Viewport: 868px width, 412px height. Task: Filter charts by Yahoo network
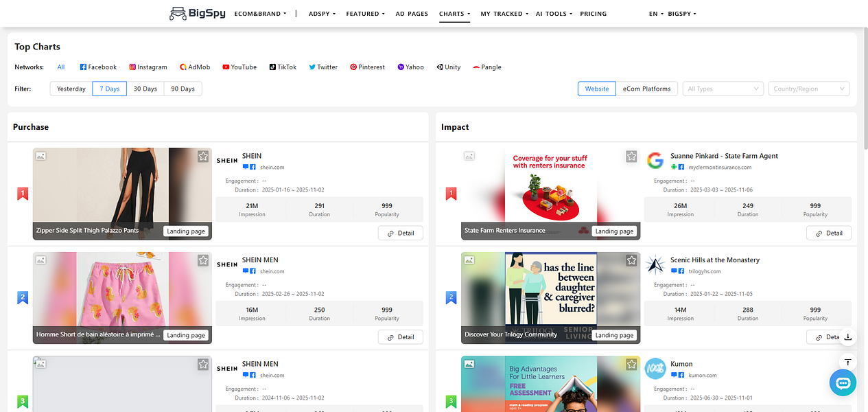coord(411,67)
